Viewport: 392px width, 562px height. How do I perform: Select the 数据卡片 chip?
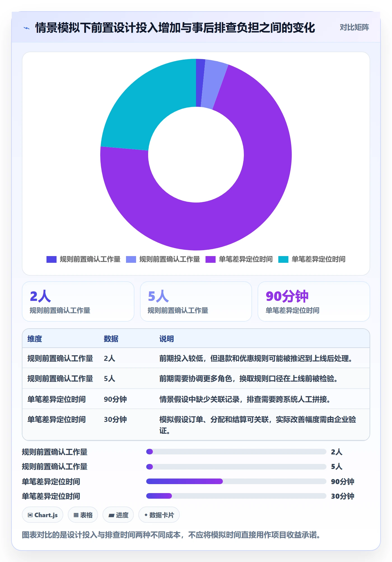(x=159, y=515)
